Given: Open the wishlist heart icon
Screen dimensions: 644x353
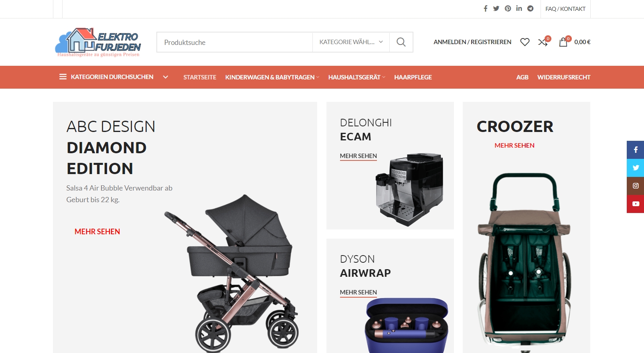Looking at the screenshot, I should pyautogui.click(x=525, y=42).
